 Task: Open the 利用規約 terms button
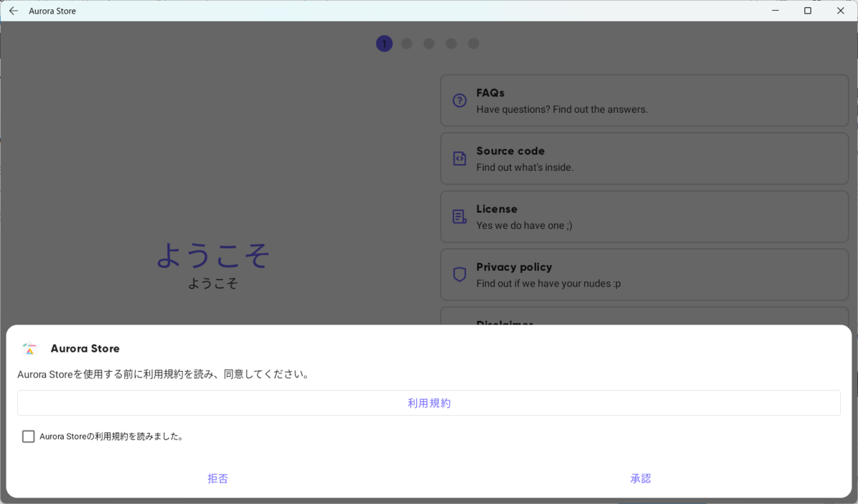pyautogui.click(x=429, y=403)
